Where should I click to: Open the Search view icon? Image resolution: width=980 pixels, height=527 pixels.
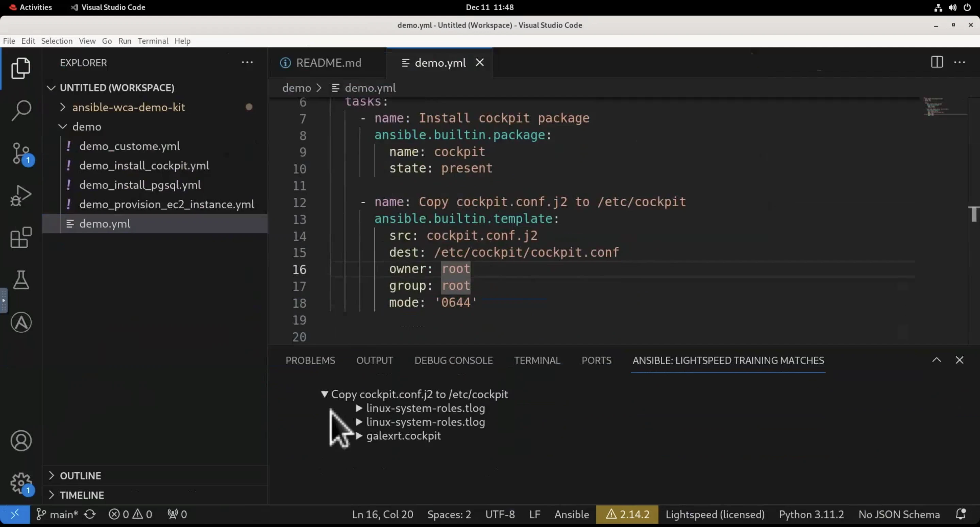click(21, 110)
